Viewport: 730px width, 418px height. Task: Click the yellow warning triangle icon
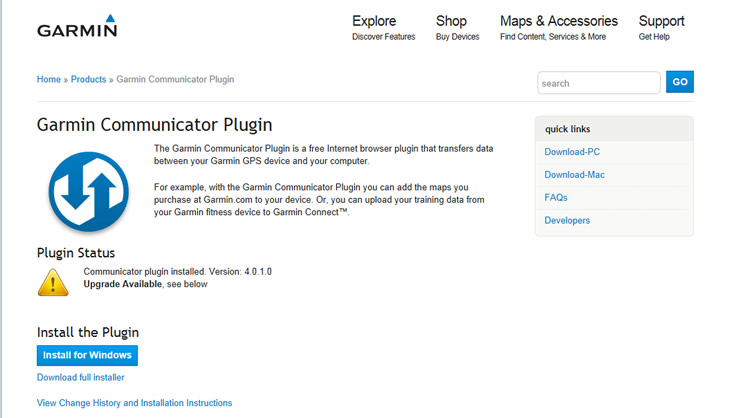53,282
